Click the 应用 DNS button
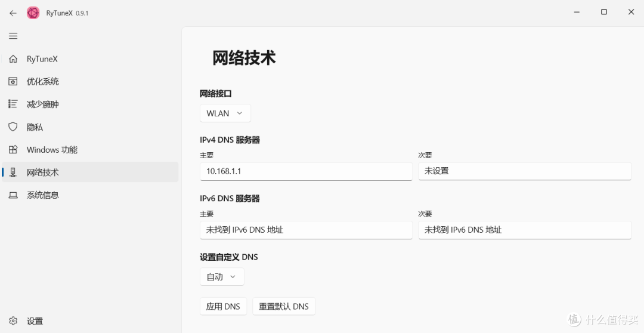The width and height of the screenshot is (644, 333). pos(223,306)
